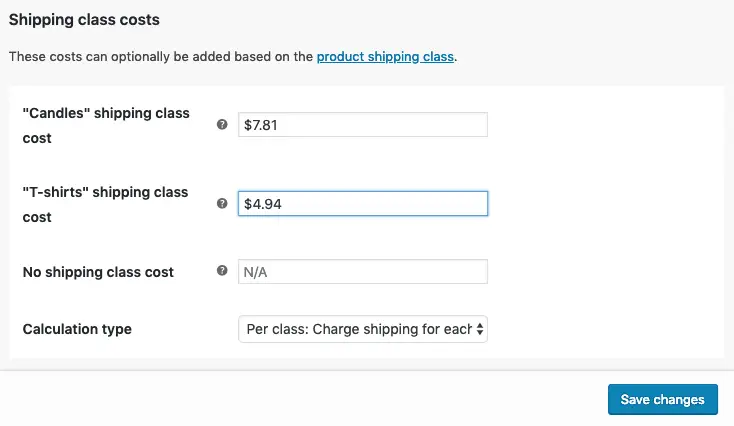The width and height of the screenshot is (734, 426).
Task: Click into the T-shirts cost field showing $4.94
Action: pos(363,204)
